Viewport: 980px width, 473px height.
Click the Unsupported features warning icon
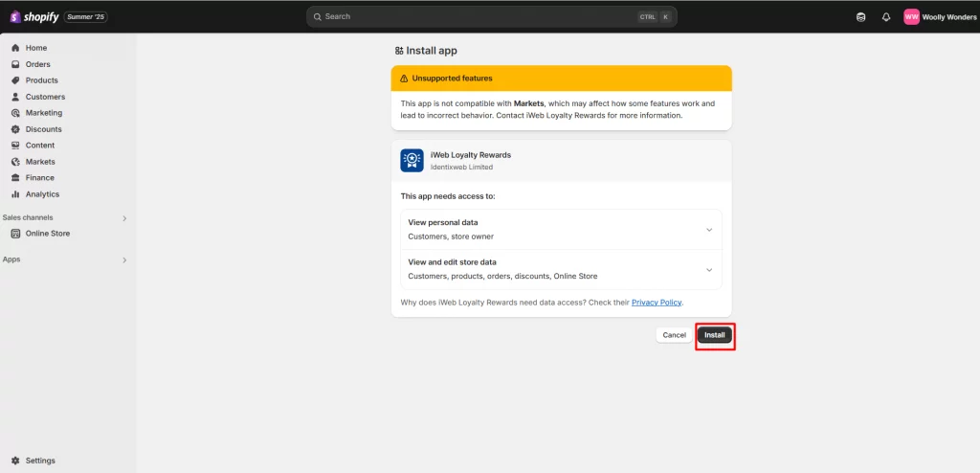[x=404, y=79]
